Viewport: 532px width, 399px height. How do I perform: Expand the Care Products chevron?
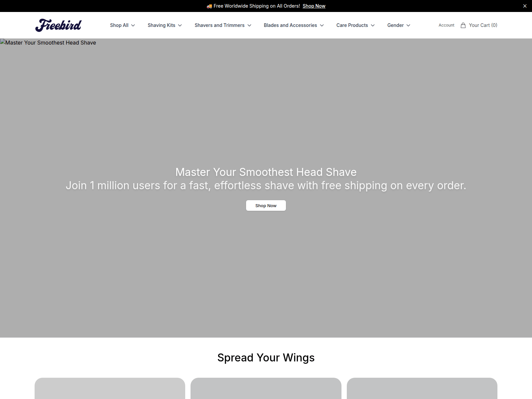(373, 25)
